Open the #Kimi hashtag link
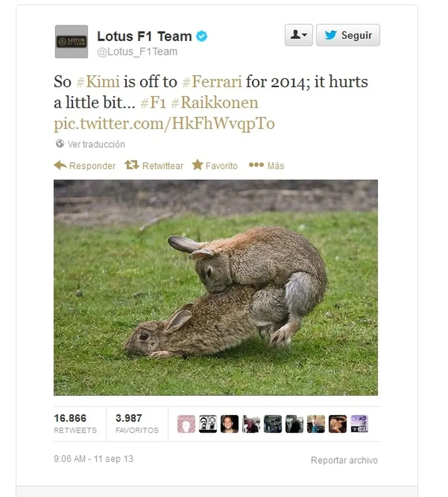 click(98, 81)
